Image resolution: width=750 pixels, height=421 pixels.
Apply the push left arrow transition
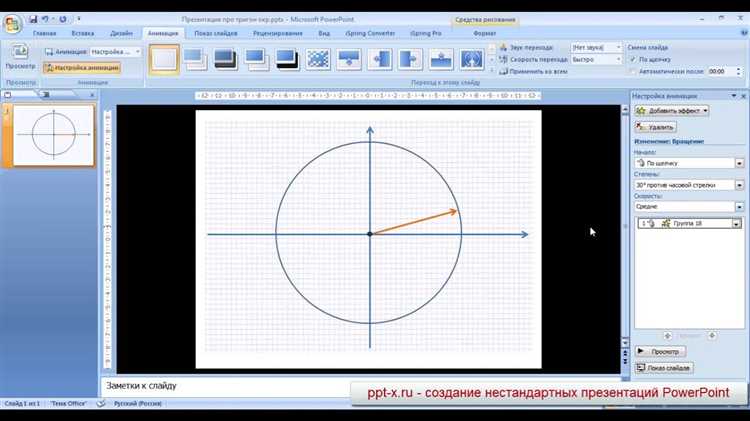pyautogui.click(x=379, y=59)
